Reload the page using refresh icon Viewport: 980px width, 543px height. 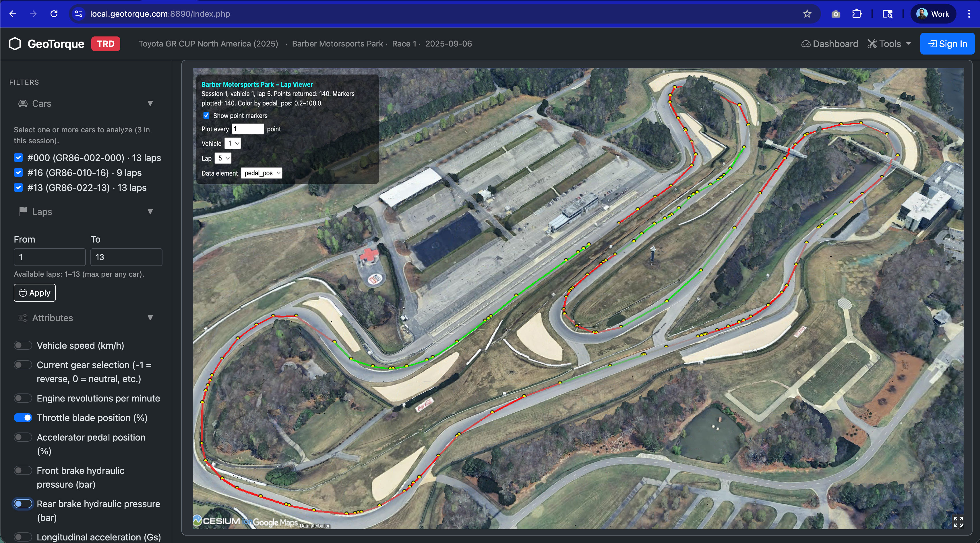point(54,14)
